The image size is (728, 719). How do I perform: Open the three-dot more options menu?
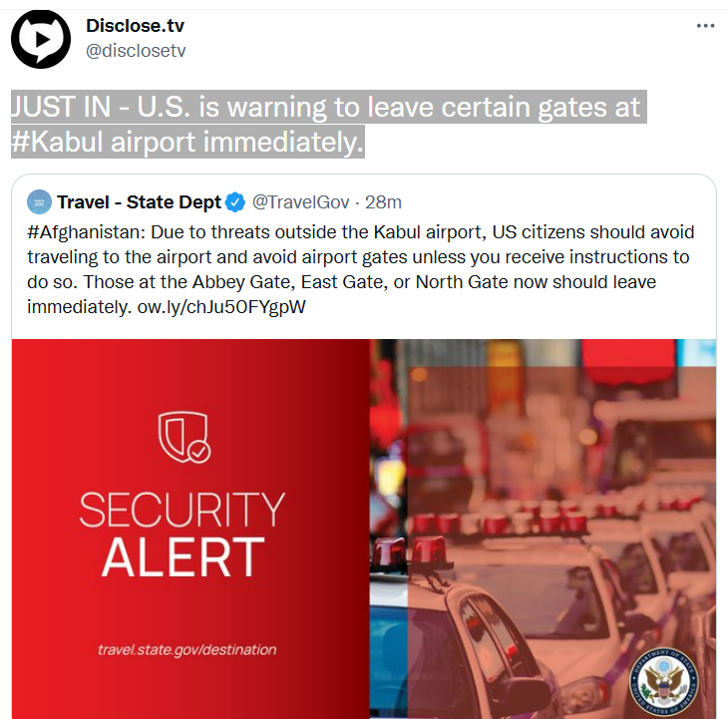click(705, 26)
